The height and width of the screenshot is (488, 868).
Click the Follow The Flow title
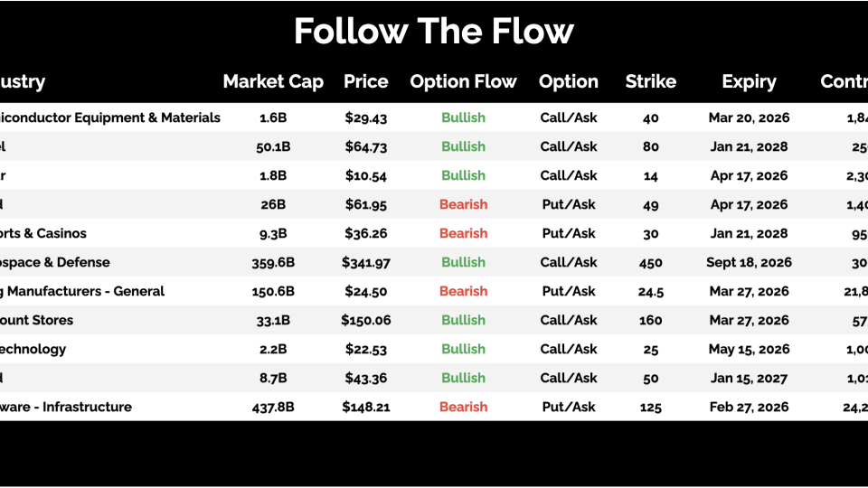tap(434, 32)
